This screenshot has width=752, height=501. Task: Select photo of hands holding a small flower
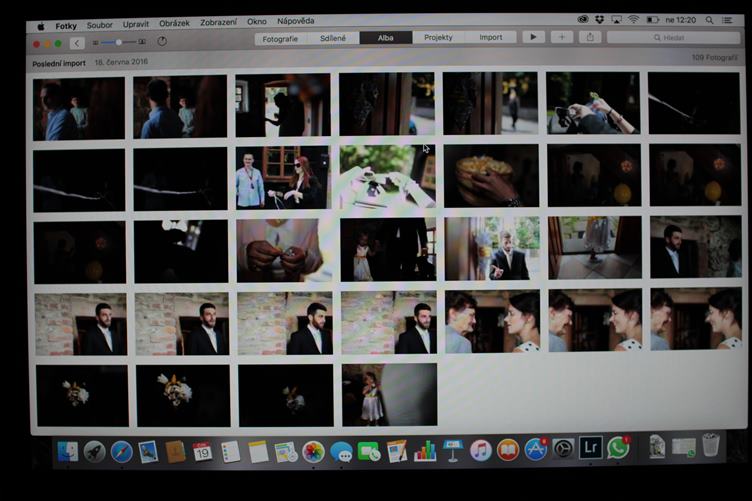click(284, 250)
